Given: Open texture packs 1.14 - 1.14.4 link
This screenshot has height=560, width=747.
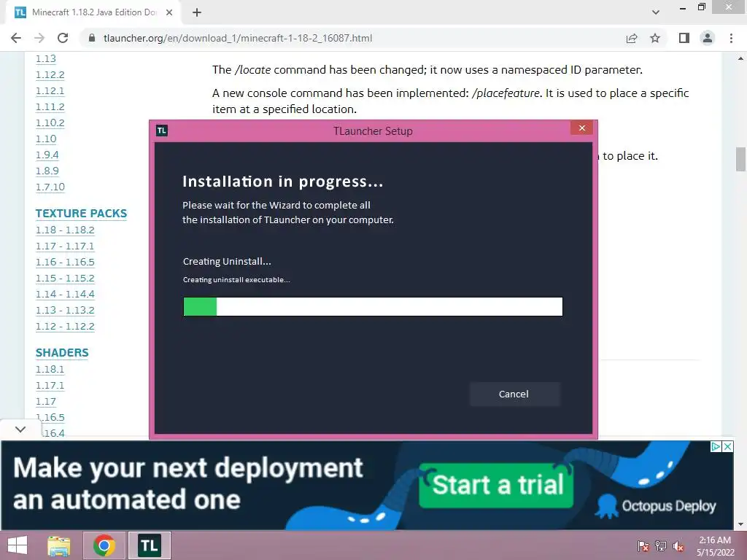Looking at the screenshot, I should 65,295.
